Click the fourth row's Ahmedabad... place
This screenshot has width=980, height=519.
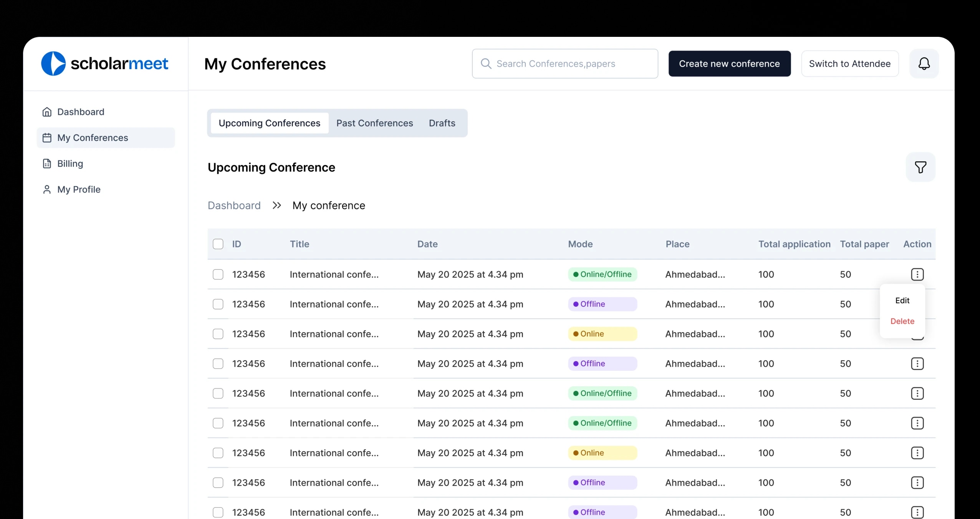click(x=695, y=364)
